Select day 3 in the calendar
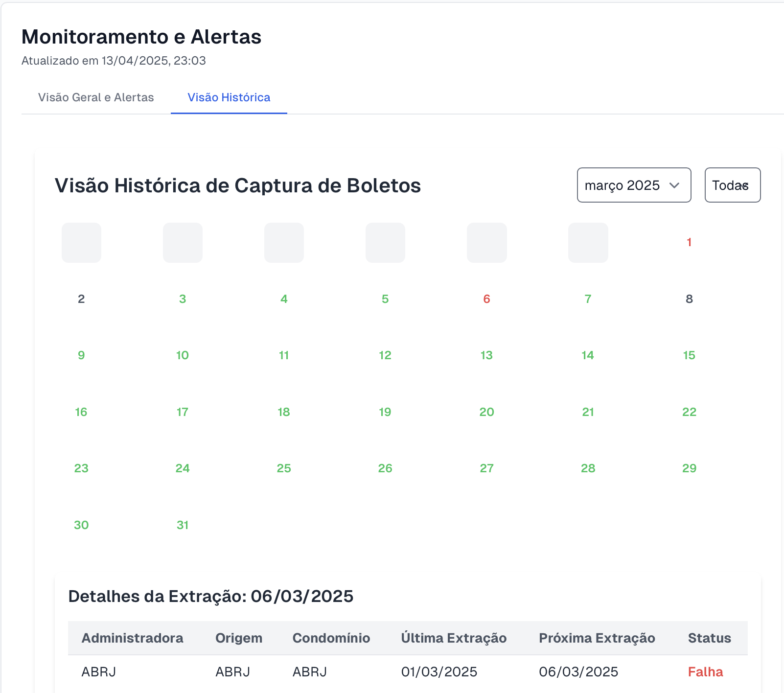Image resolution: width=784 pixels, height=693 pixels. coord(183,299)
